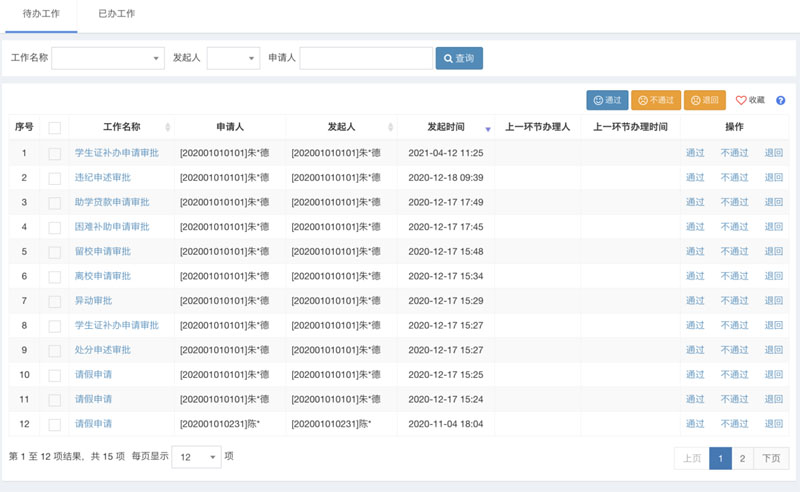Image resolution: width=800 pixels, height=492 pixels.
Task: Click the orange 不通过 reject button
Action: coord(655,100)
